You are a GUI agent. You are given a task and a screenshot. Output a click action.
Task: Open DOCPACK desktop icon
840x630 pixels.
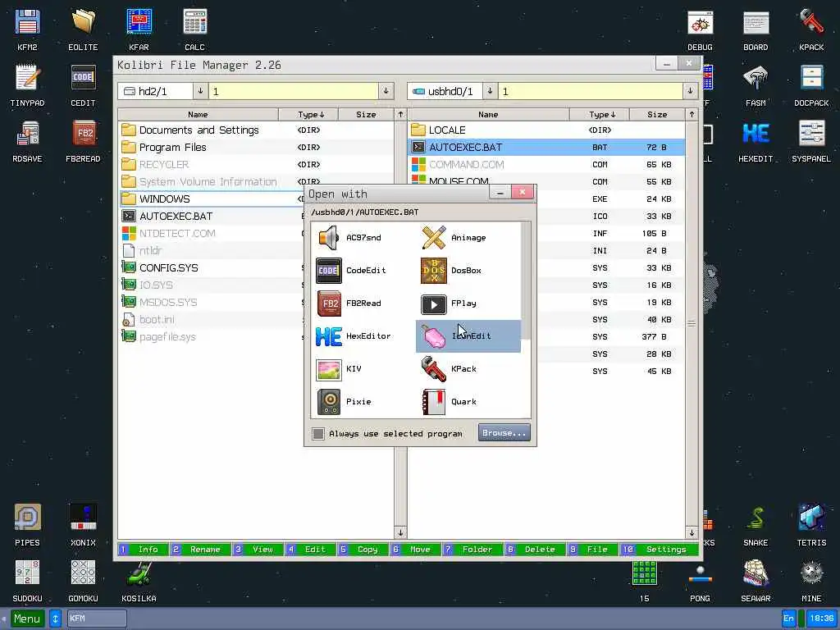(x=811, y=85)
